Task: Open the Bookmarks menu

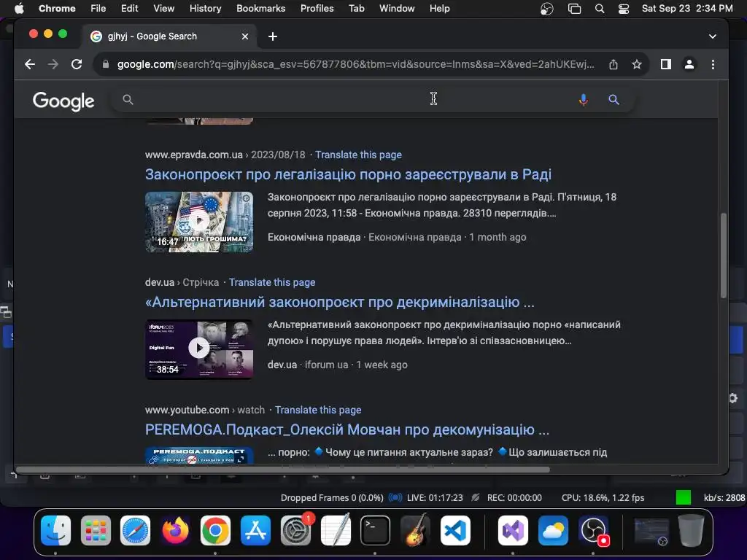Action: coord(260,9)
